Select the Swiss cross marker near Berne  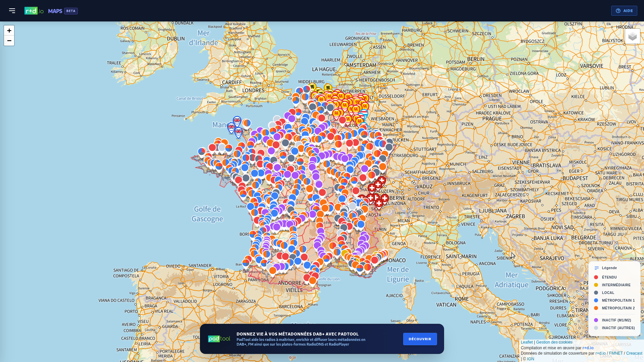(x=384, y=198)
